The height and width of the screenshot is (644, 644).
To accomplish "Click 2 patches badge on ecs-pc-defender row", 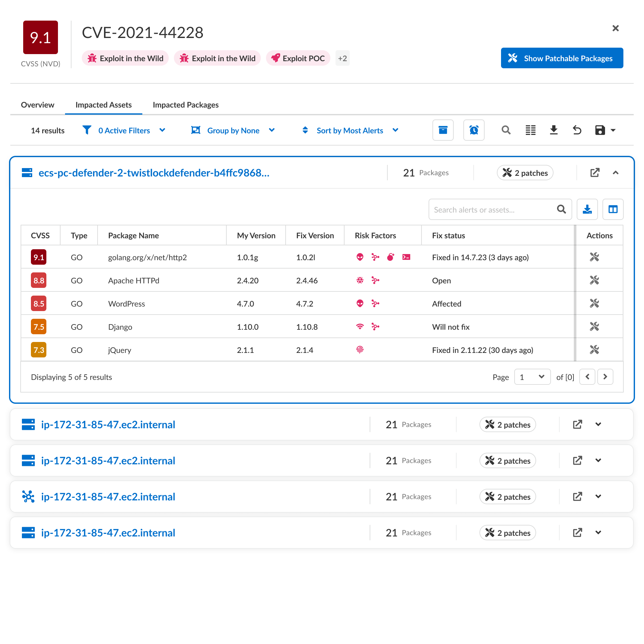I will point(525,173).
